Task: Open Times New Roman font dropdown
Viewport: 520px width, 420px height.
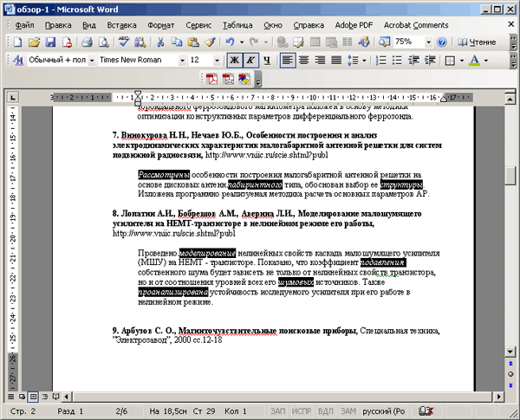Action: click(x=182, y=61)
